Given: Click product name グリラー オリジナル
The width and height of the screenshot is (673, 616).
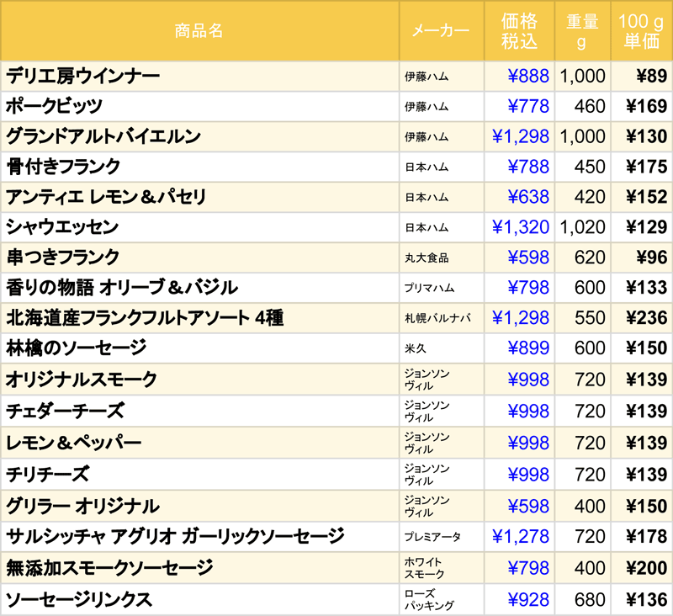Looking at the screenshot, I should click(x=82, y=506).
